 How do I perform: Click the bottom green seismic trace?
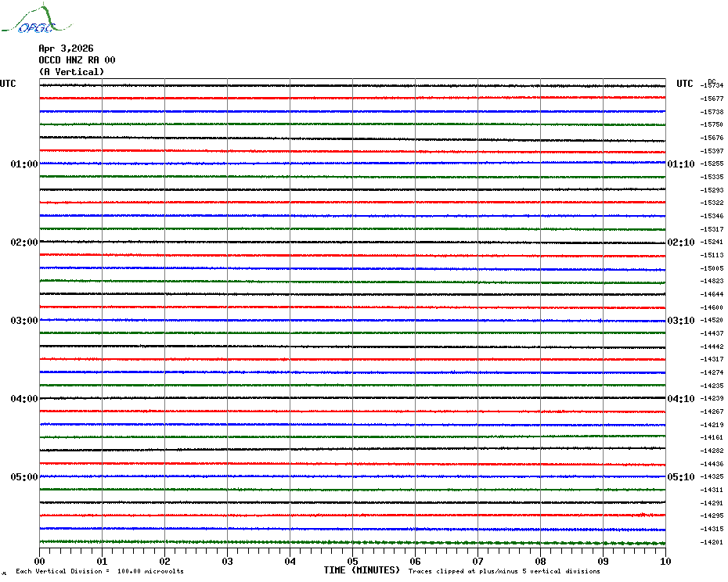[x=352, y=542]
